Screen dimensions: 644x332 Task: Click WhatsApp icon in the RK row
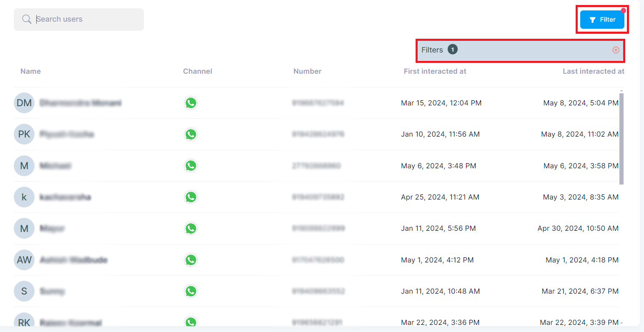tap(191, 322)
